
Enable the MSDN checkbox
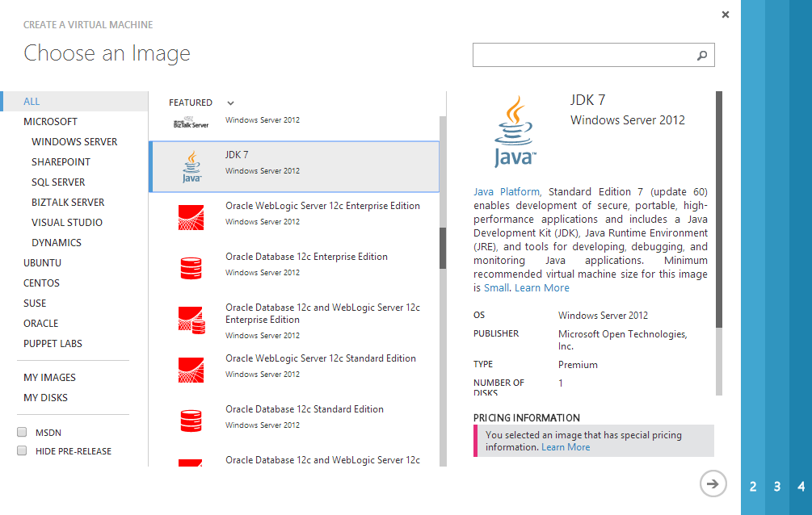[22, 432]
